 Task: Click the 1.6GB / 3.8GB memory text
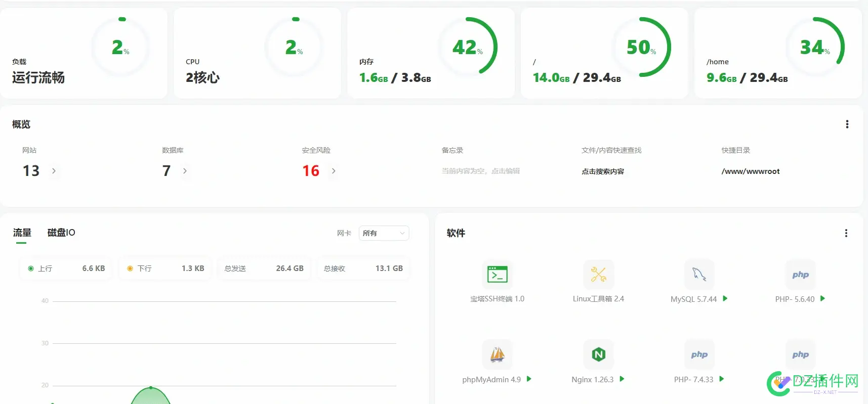[395, 78]
